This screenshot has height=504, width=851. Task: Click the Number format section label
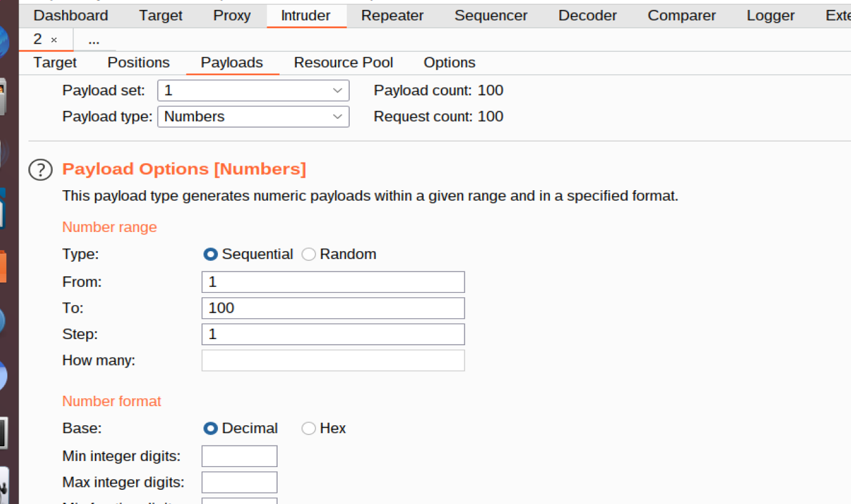[111, 401]
